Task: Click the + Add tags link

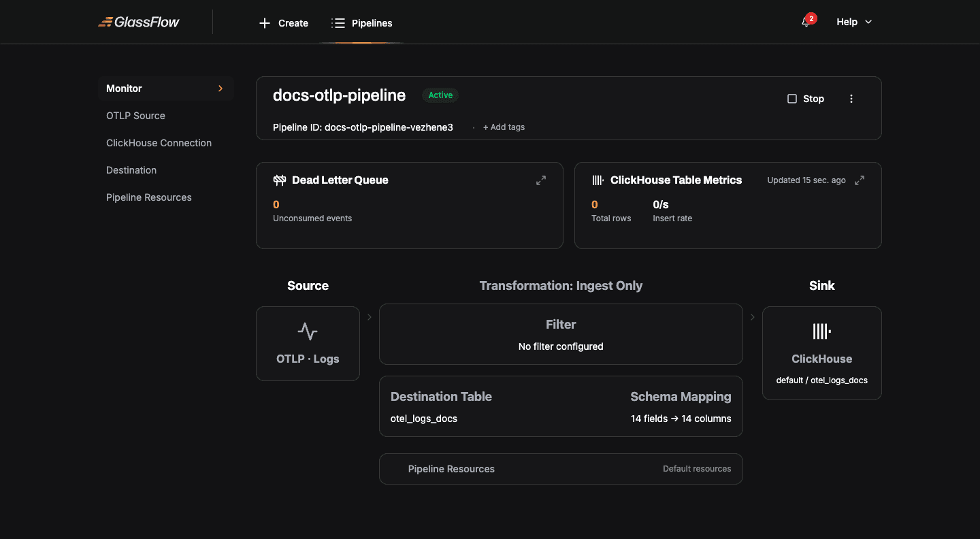Action: point(504,127)
